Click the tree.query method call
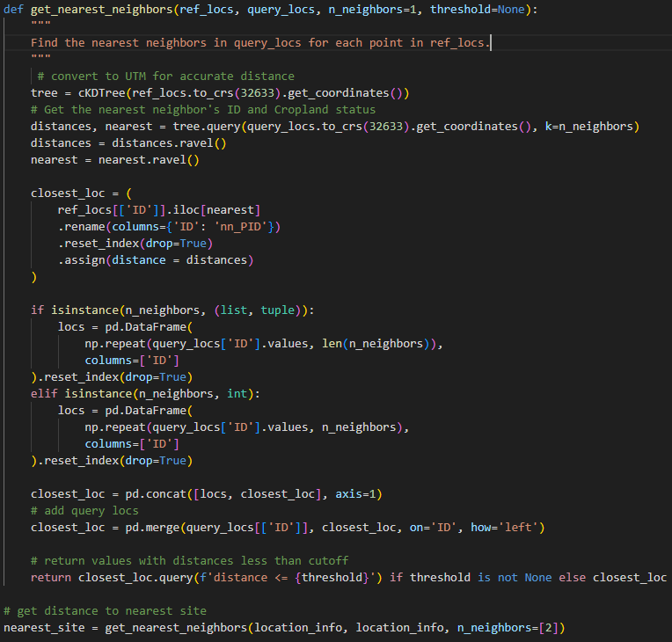672x642 pixels. [x=207, y=126]
